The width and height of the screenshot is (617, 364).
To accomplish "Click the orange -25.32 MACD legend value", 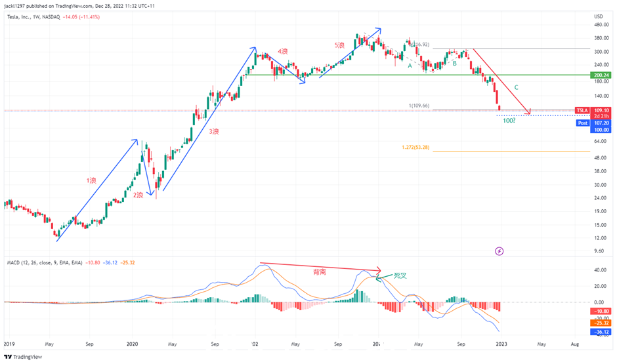I will [x=127, y=262].
